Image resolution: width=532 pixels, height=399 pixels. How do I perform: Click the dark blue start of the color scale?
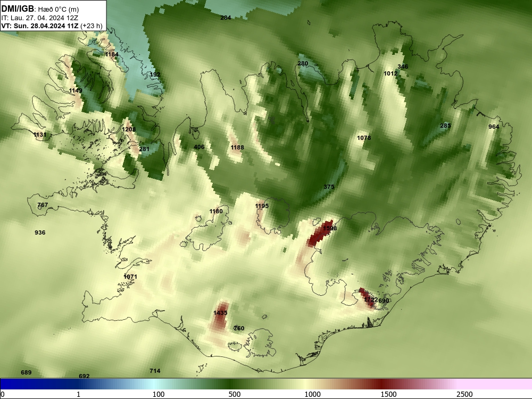pos(4,384)
